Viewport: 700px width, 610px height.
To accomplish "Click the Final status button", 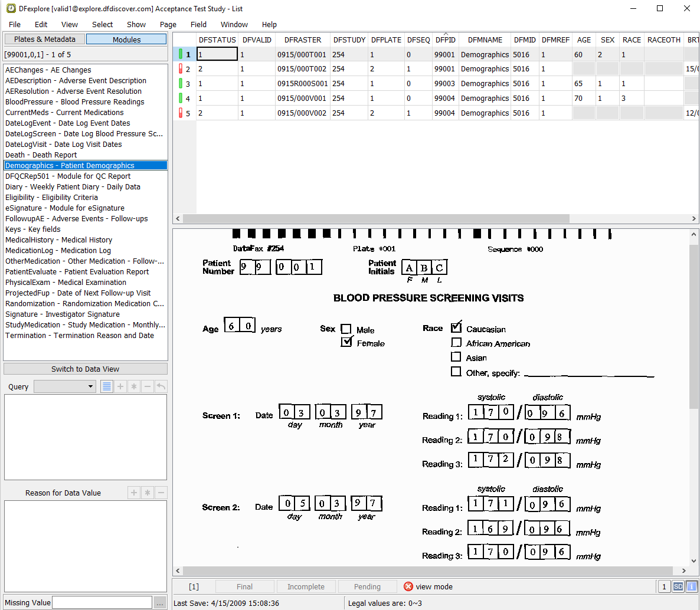I will tap(244, 586).
